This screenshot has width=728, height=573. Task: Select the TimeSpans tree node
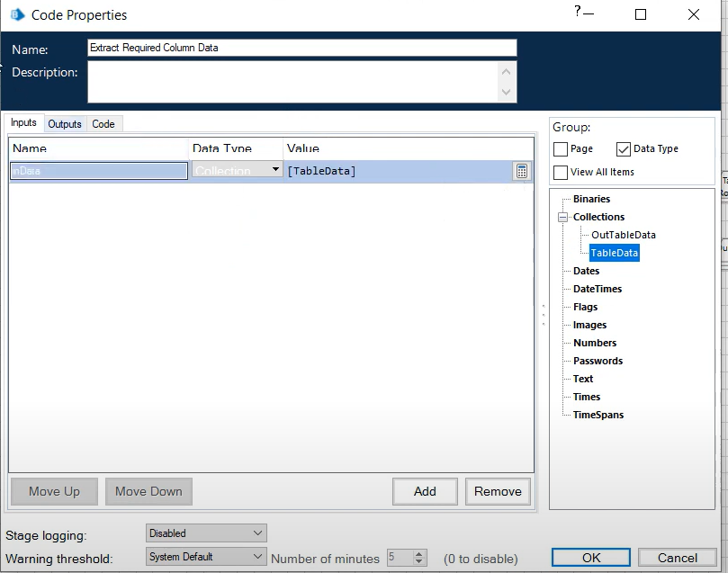598,415
